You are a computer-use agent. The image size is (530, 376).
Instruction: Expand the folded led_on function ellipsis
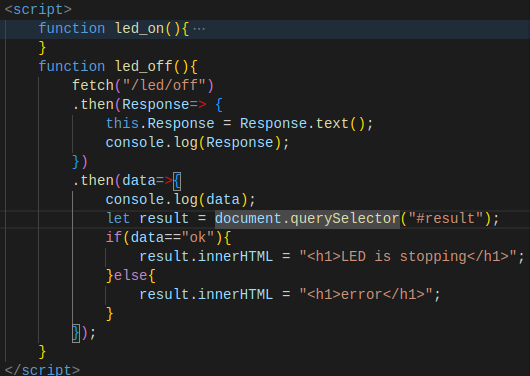coord(199,29)
